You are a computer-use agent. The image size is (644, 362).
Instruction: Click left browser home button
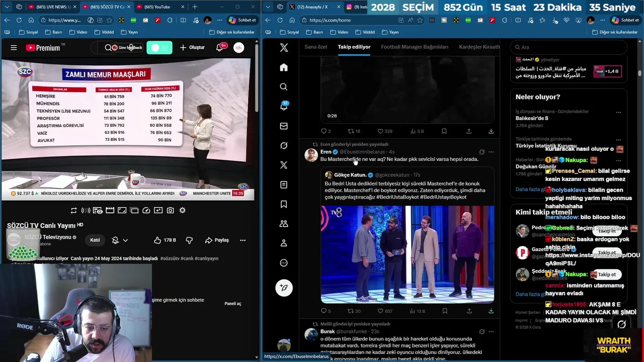click(31, 20)
